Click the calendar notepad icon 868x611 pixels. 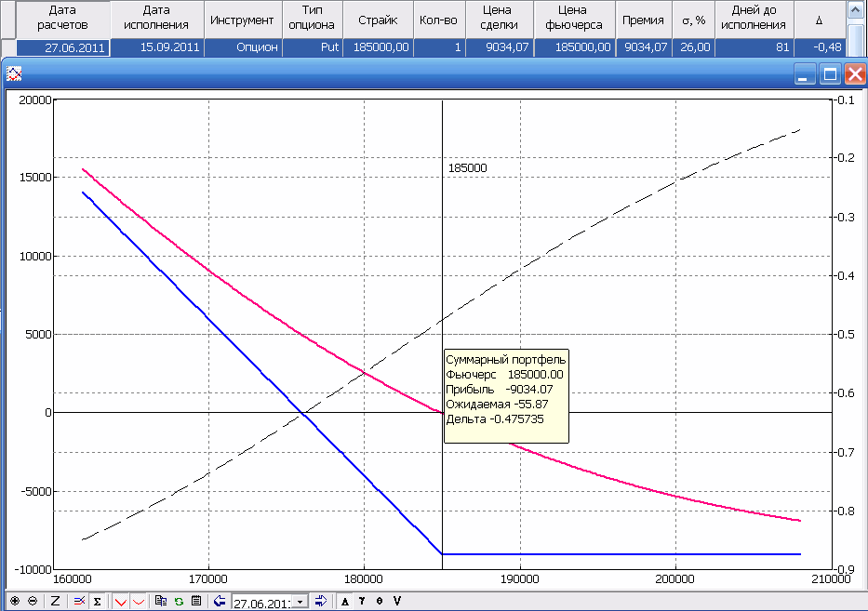pos(196,602)
